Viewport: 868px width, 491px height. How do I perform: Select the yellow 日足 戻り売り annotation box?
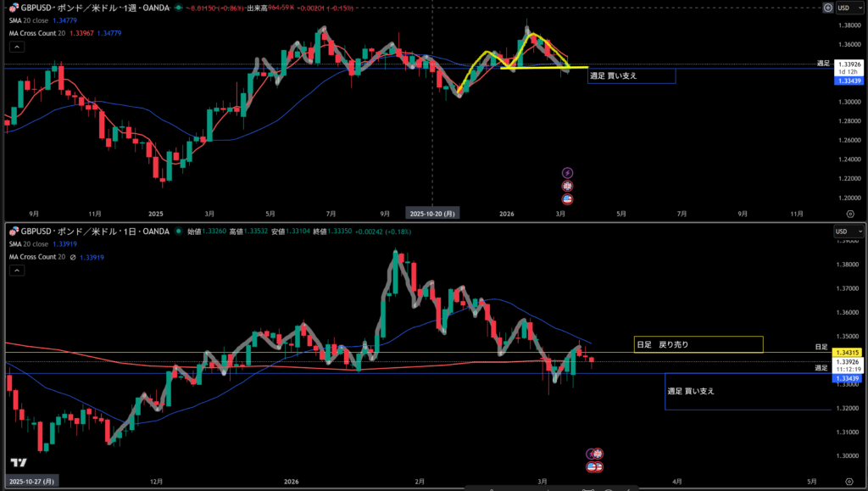698,344
